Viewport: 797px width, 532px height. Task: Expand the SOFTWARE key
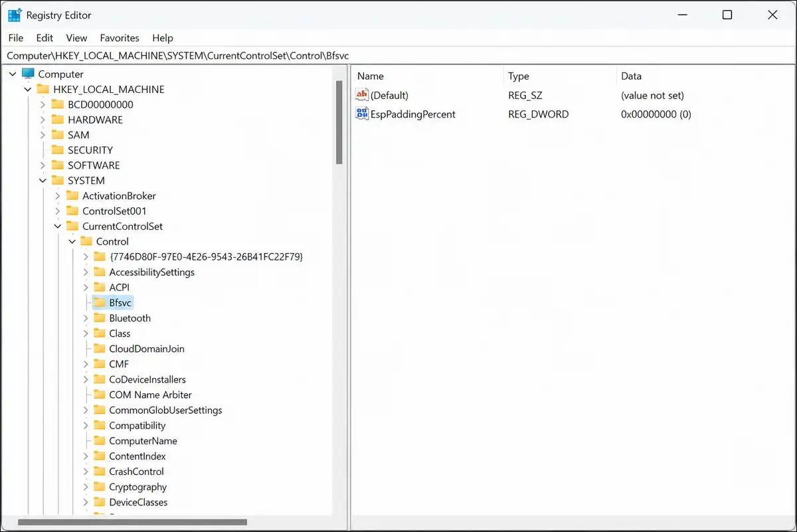pos(43,165)
